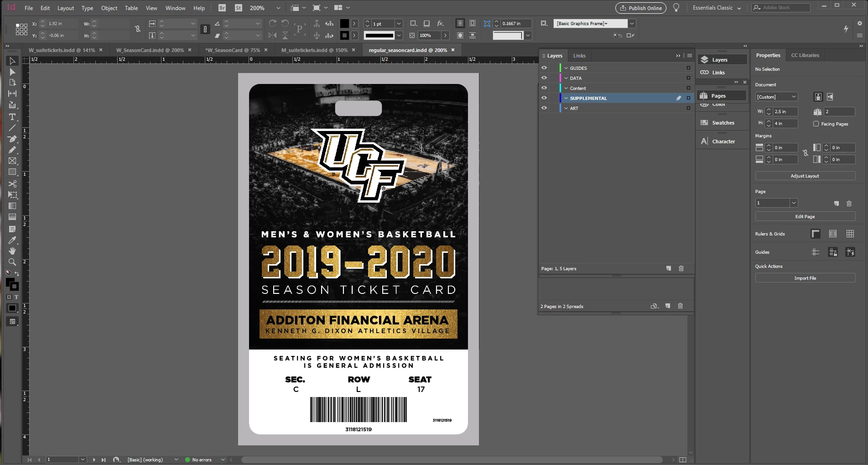Open the Essentials Classic workspace dropdown

click(717, 8)
